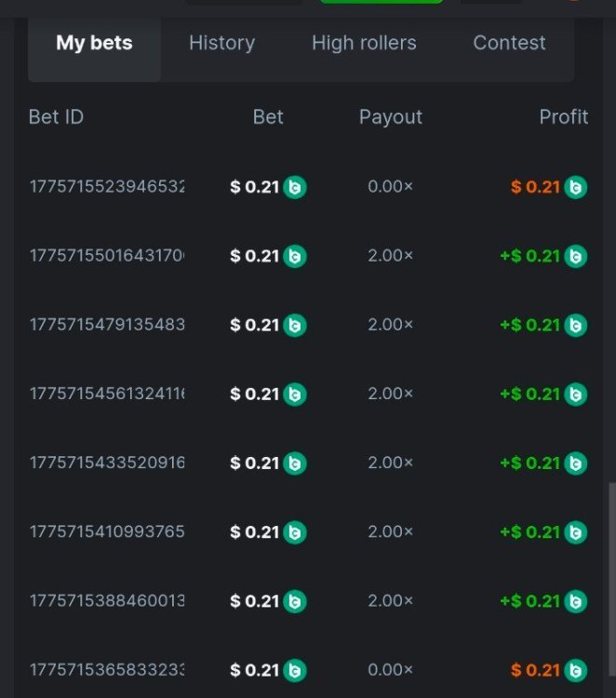This screenshot has height=698, width=616.
Task: Return to the My bets tab
Action: [94, 43]
